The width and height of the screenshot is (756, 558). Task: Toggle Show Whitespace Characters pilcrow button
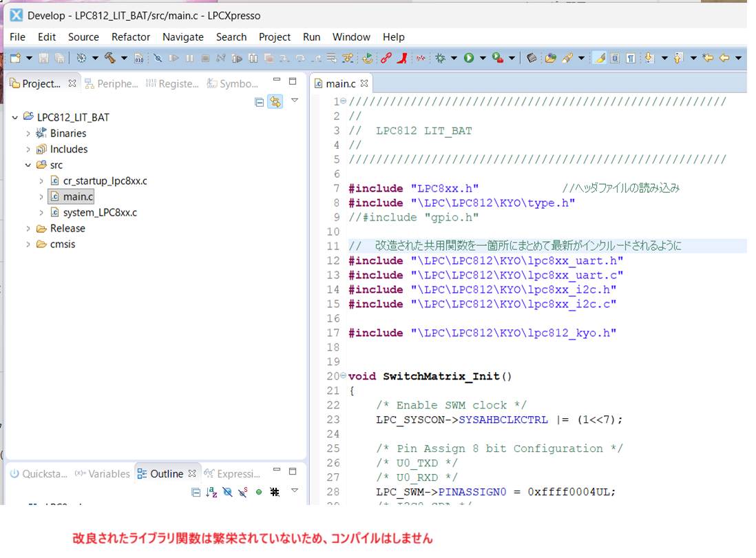tap(631, 59)
